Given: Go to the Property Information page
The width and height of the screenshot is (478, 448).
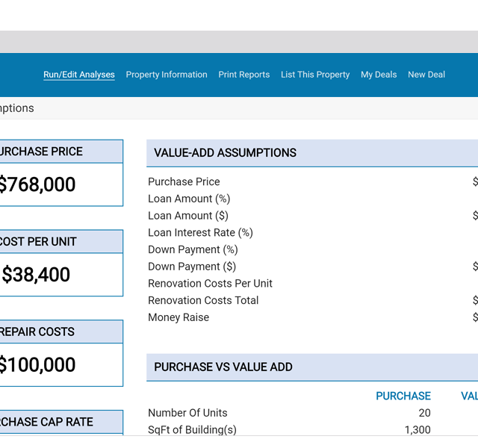Looking at the screenshot, I should [167, 75].
